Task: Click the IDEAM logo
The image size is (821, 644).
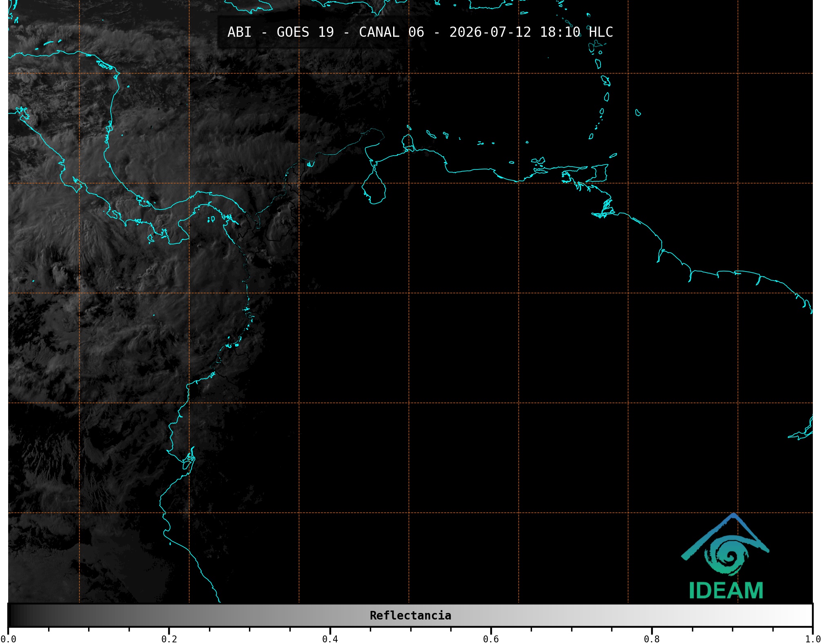Action: coord(725,556)
